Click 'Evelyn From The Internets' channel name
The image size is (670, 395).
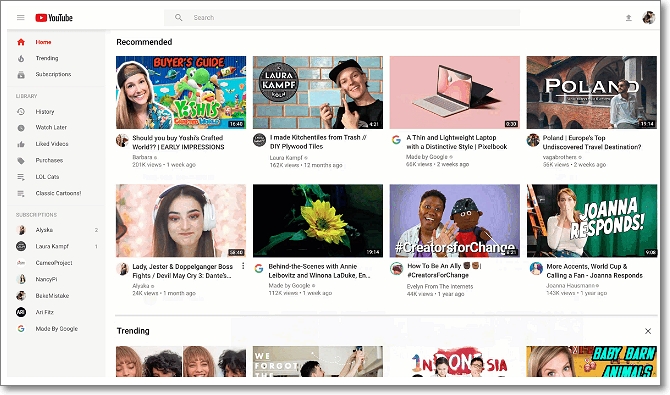pyautogui.click(x=440, y=286)
